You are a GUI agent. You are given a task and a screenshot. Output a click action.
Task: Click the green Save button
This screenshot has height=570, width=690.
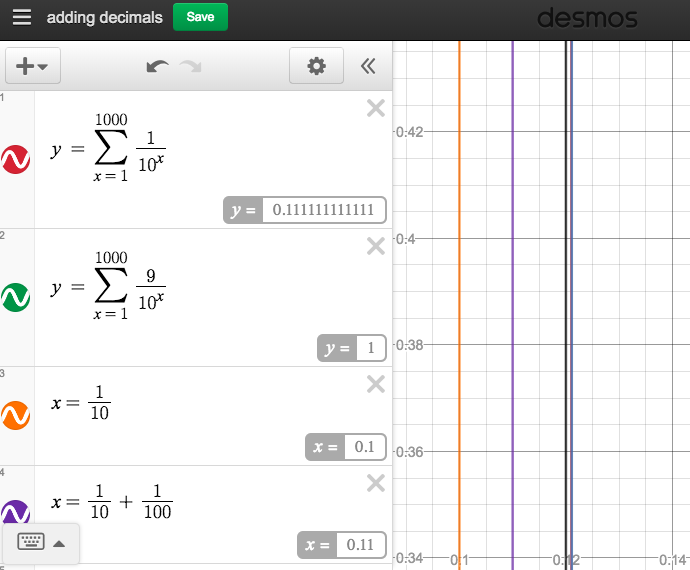[200, 17]
